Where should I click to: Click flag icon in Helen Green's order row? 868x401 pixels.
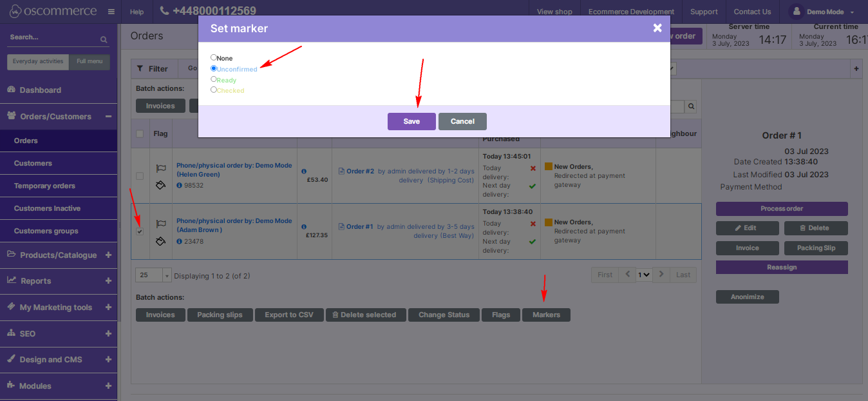(160, 169)
